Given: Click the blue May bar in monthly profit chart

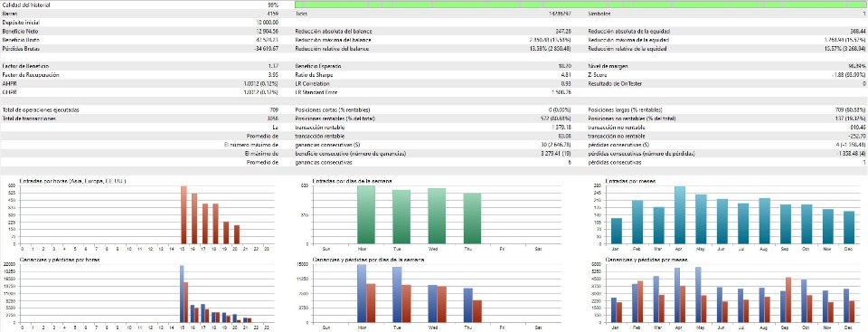Looking at the screenshot, I should coord(698,294).
